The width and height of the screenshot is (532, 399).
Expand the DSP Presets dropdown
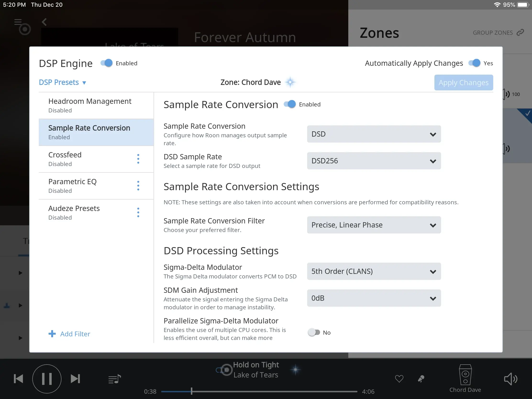click(62, 82)
